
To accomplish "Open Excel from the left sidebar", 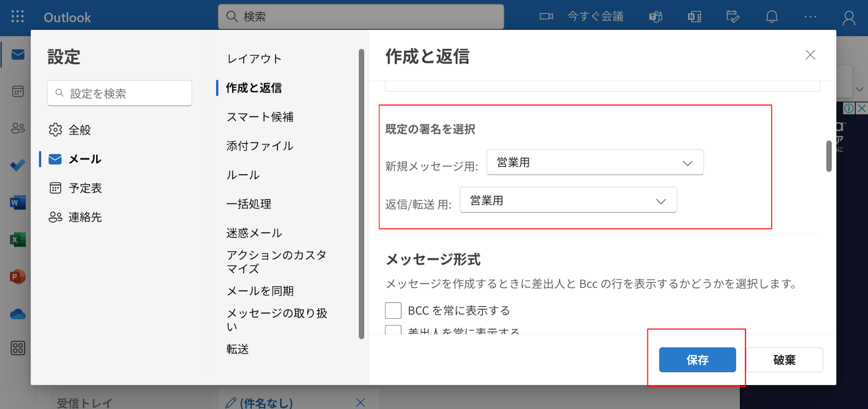I will tap(18, 240).
